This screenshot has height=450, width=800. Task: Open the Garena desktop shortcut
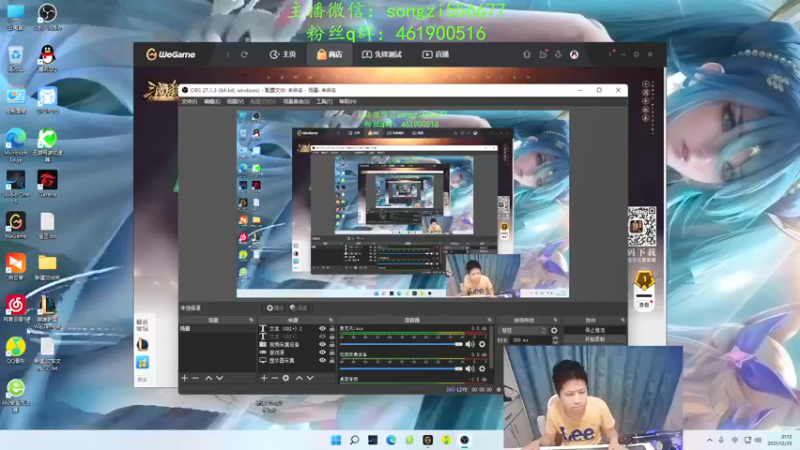click(47, 184)
